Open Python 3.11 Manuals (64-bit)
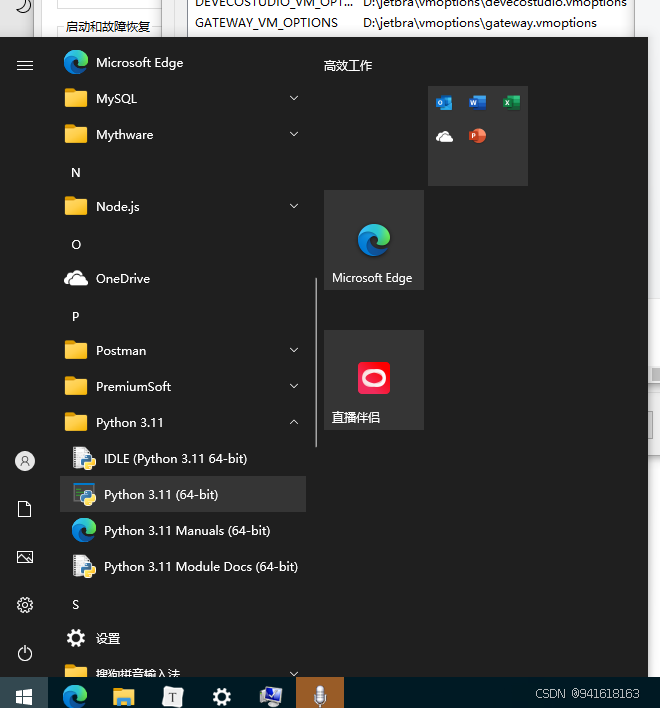660x708 pixels. [183, 531]
